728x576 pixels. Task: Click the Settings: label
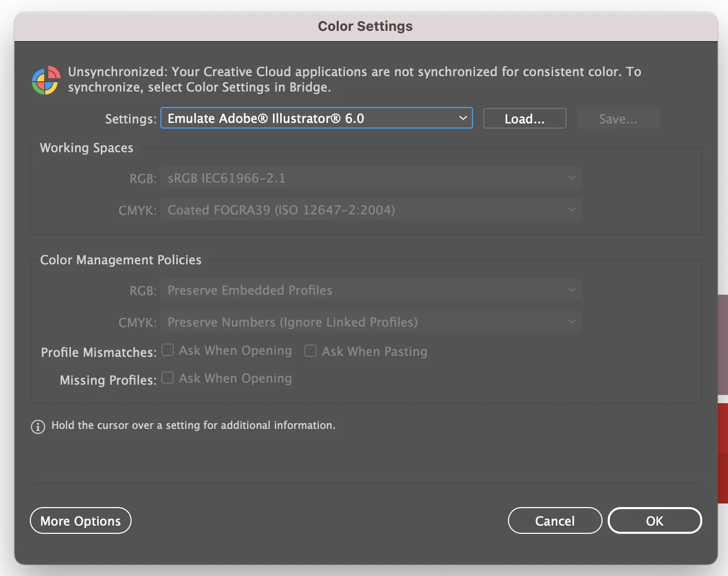(x=131, y=119)
